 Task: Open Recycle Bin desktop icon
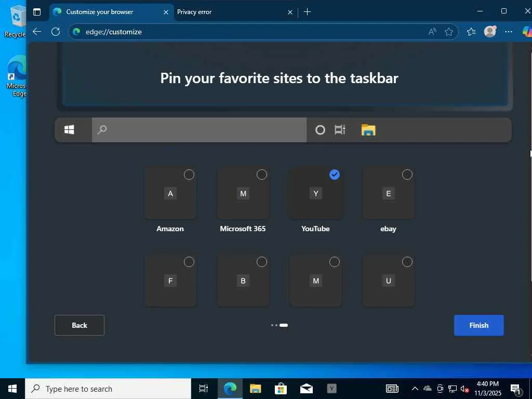pos(15,21)
